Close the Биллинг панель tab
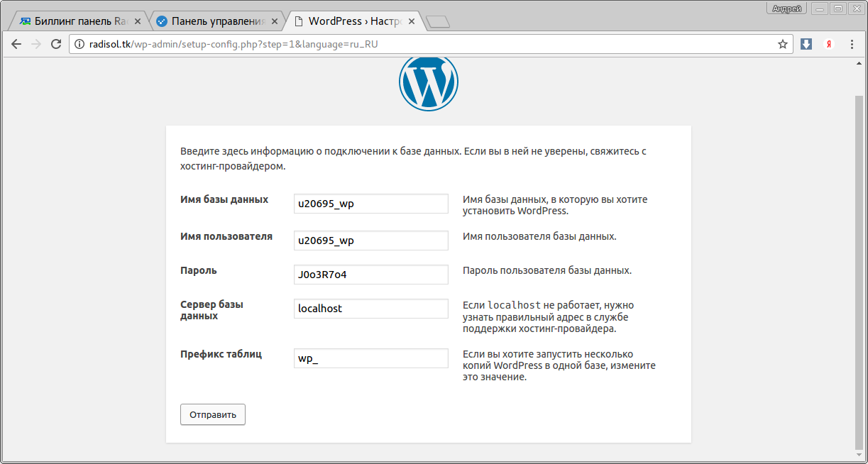 [137, 21]
